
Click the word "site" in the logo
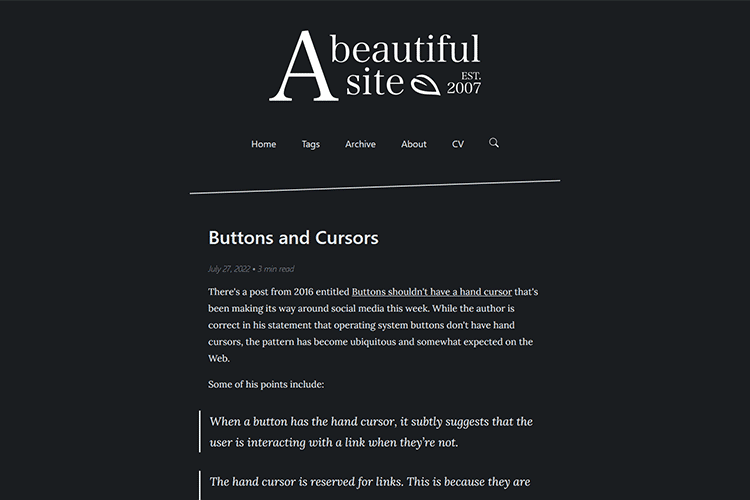(375, 83)
